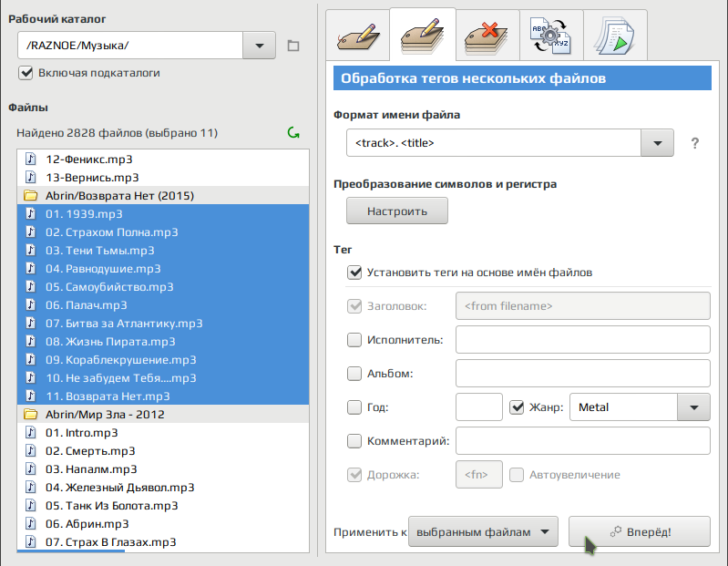Select file "06. Абрин.mp3"
Viewport: 728px width, 566px height.
[x=163, y=524]
